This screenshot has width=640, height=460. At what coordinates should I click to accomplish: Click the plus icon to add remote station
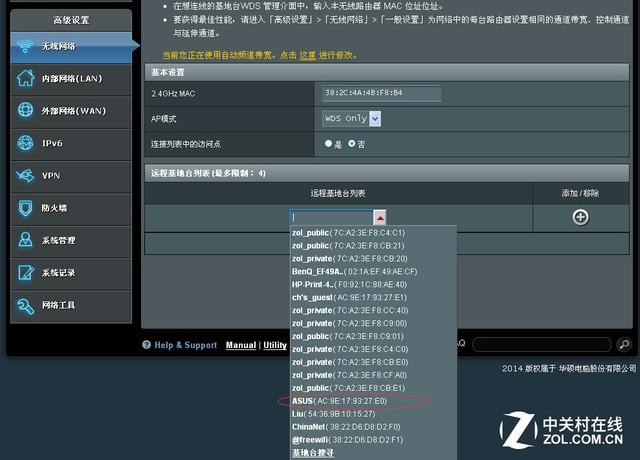pos(580,217)
